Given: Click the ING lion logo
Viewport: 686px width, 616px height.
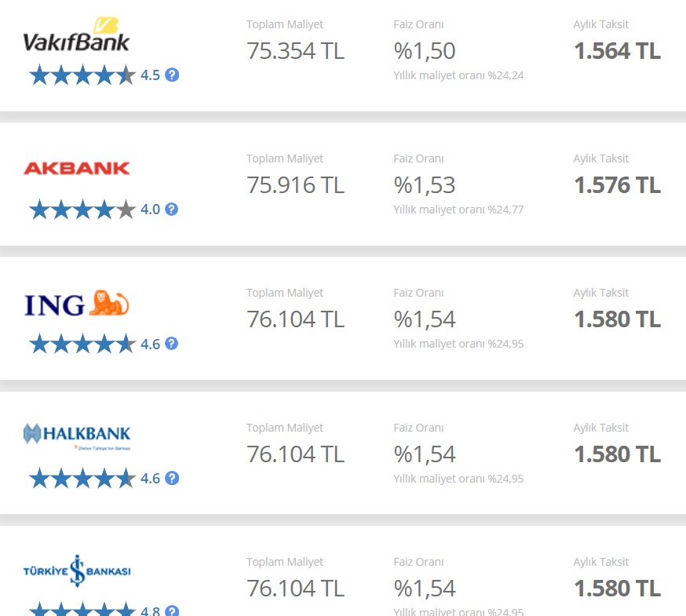Looking at the screenshot, I should tap(77, 303).
